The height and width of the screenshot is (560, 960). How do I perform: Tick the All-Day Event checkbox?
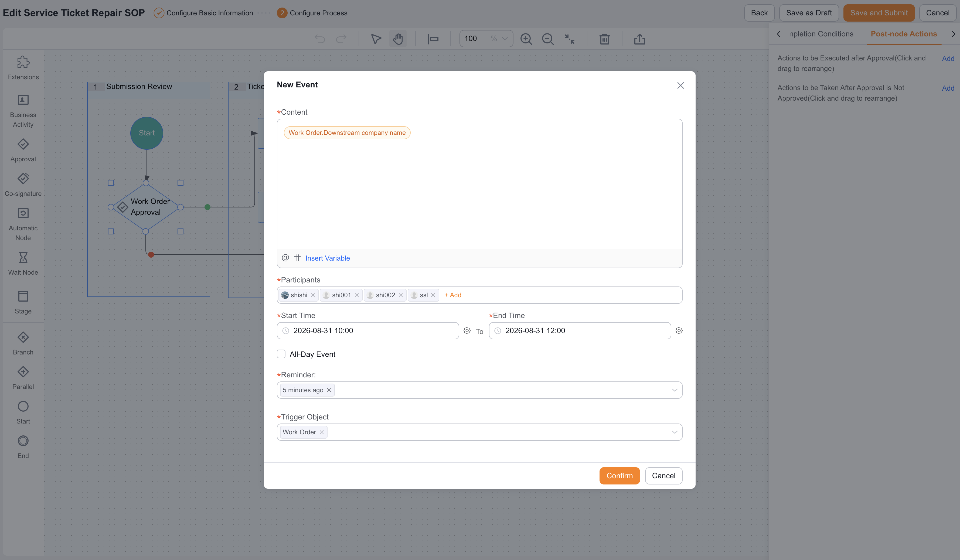pos(281,354)
